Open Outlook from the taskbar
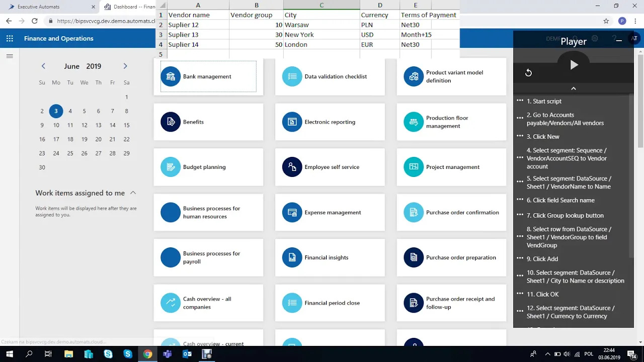644x362 pixels. 187,354
